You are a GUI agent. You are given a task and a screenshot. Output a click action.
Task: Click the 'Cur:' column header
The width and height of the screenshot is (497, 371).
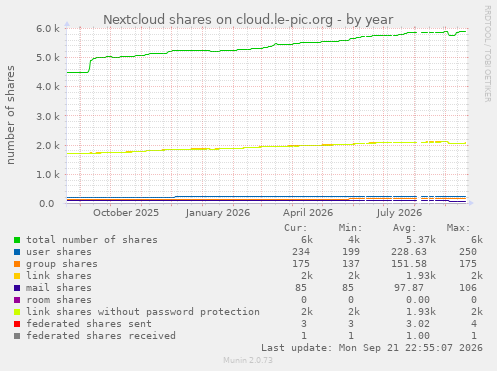tap(295, 228)
